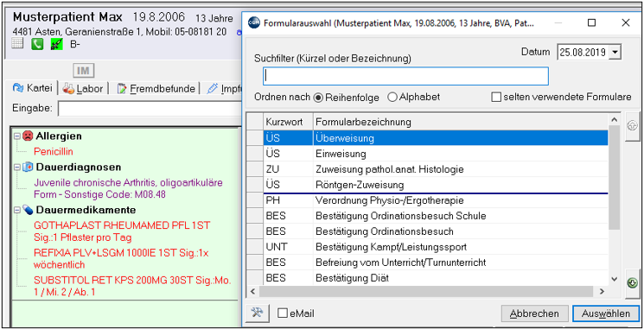
Task: Enable the eMail checkbox
Action: tap(283, 313)
